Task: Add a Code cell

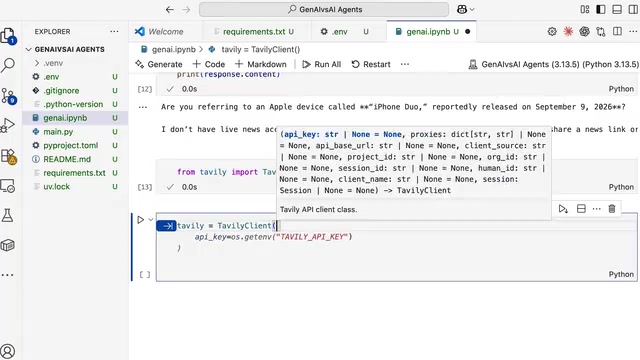Action: pyautogui.click(x=209, y=64)
